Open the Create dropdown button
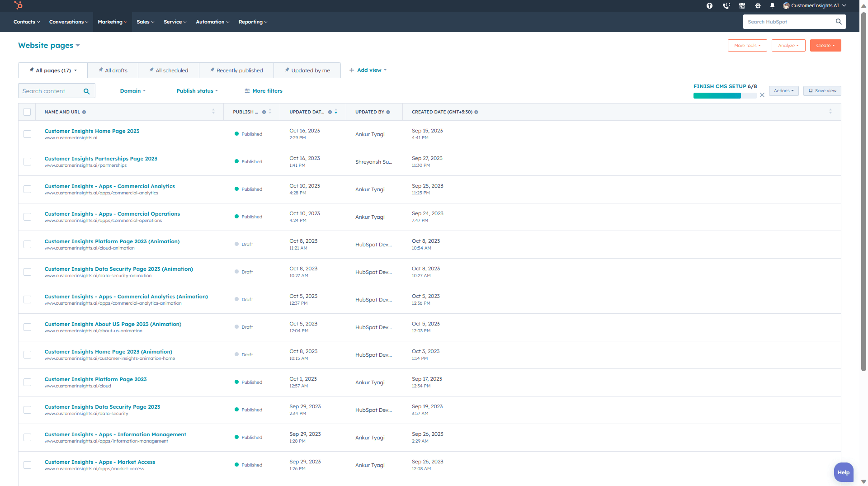868x486 pixels. (826, 46)
